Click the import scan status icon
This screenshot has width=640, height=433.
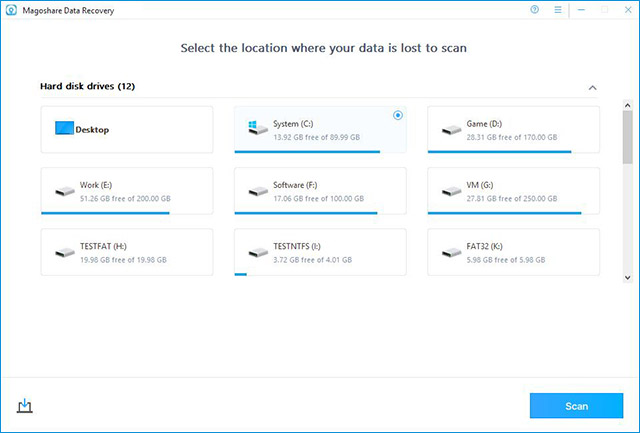[24, 406]
